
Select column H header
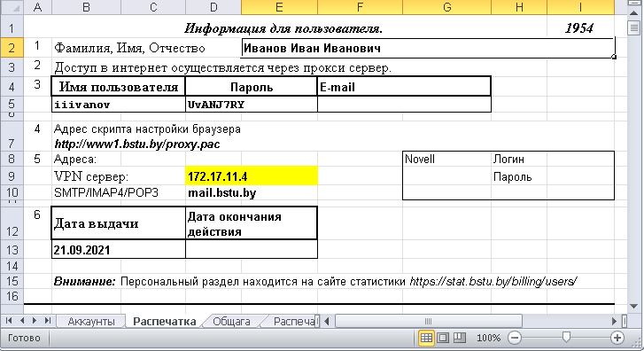pyautogui.click(x=519, y=7)
